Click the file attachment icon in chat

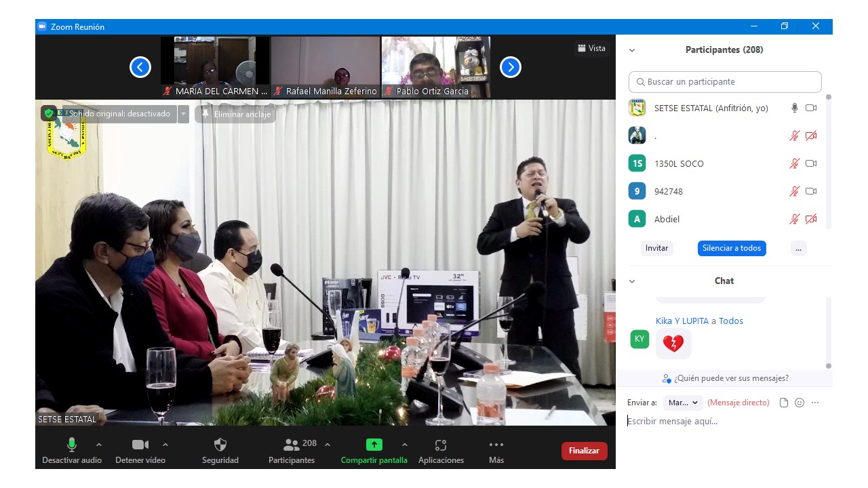coord(784,403)
